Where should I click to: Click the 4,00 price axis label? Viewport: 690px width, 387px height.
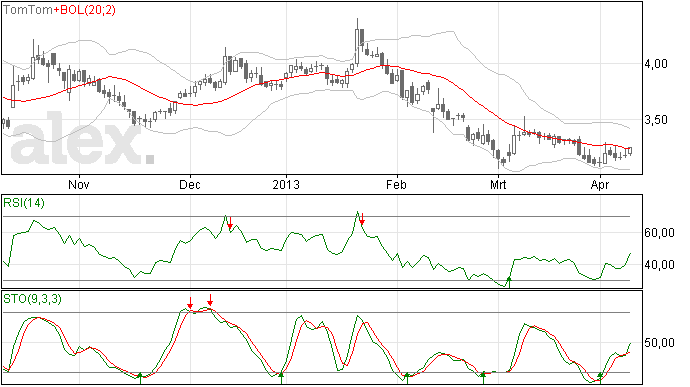pyautogui.click(x=656, y=64)
